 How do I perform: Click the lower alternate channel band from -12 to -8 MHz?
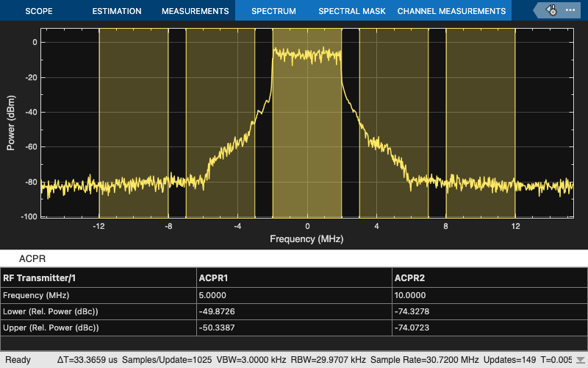click(134, 123)
